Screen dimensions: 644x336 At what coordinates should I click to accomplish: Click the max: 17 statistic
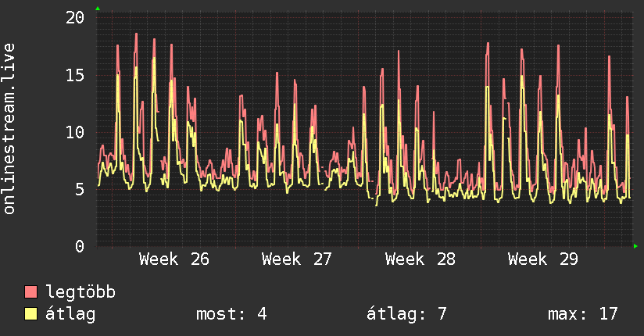(583, 314)
